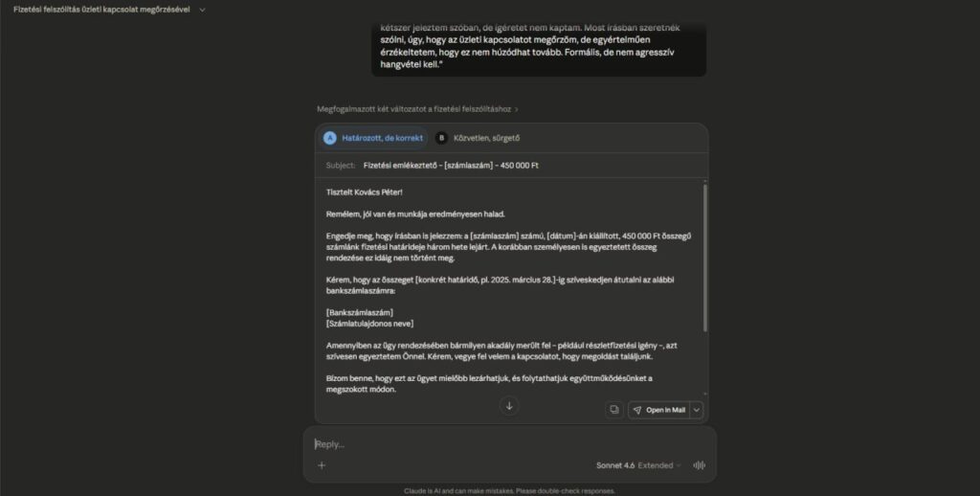980x496 pixels.
Task: Click the Open in Mail button
Action: point(658,411)
